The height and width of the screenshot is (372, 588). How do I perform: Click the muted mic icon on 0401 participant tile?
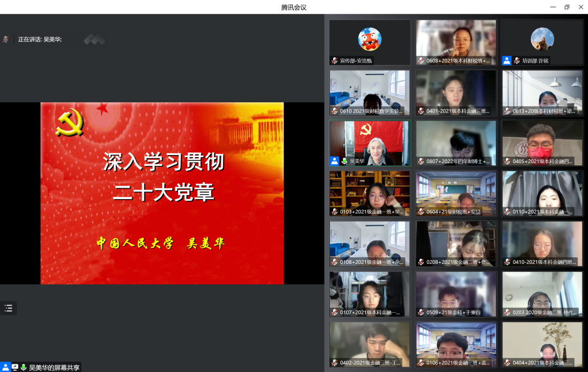(420, 110)
